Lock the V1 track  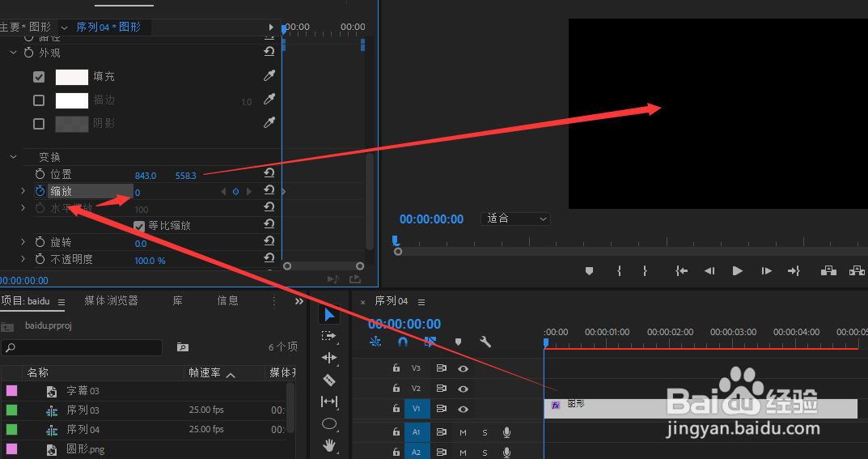(396, 409)
